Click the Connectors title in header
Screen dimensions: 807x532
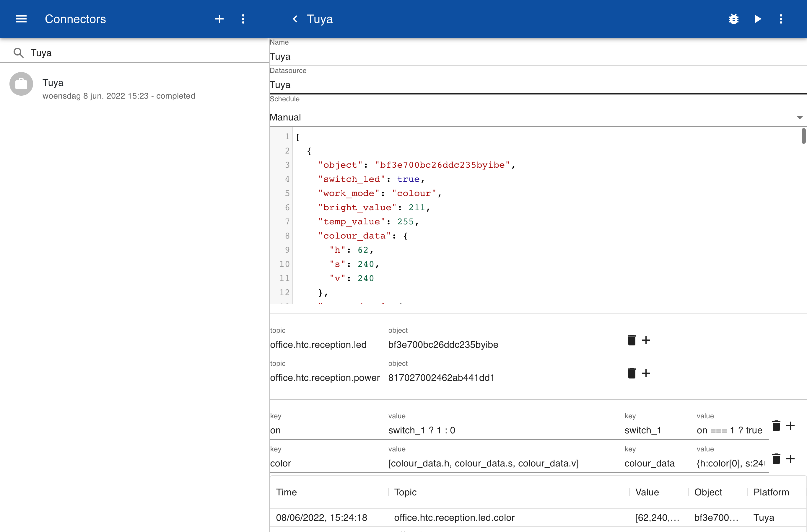coord(75,19)
